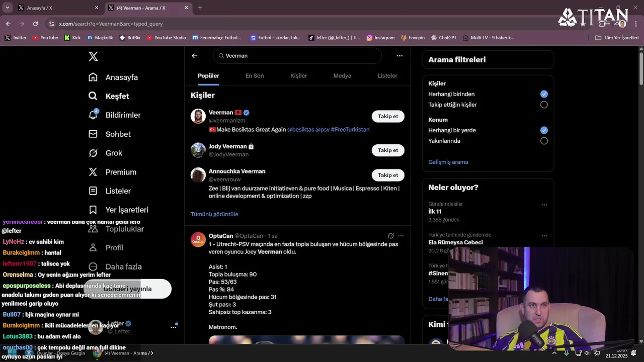Image resolution: width=644 pixels, height=362 pixels.
Task: Open the YouTube Studio bookmark
Action: point(166,38)
